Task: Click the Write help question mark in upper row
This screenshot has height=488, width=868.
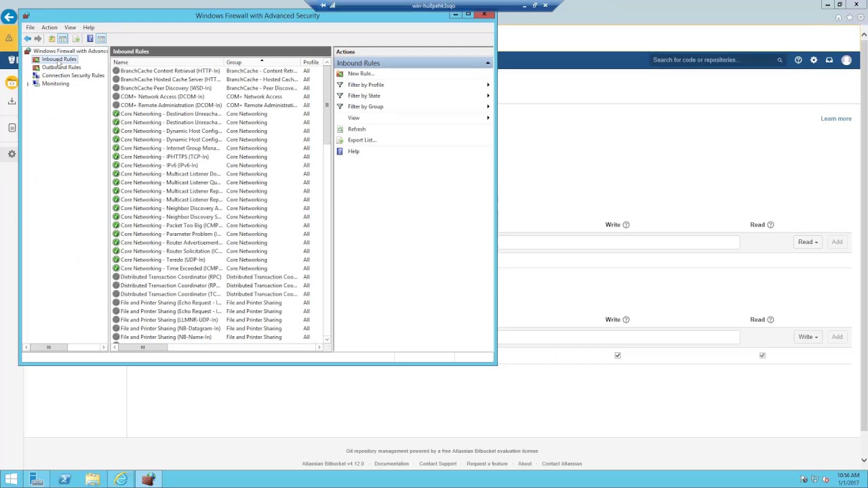Action: click(x=626, y=224)
